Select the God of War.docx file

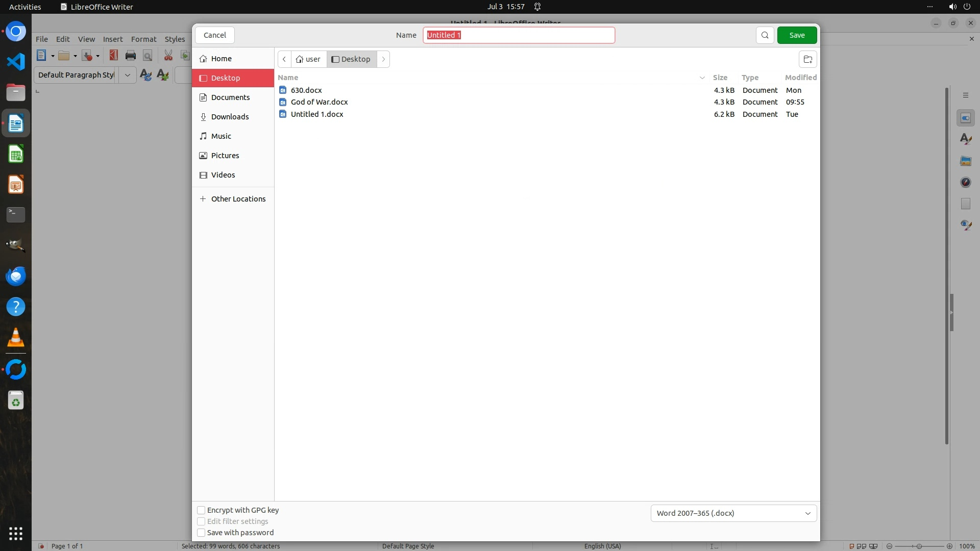(x=319, y=102)
